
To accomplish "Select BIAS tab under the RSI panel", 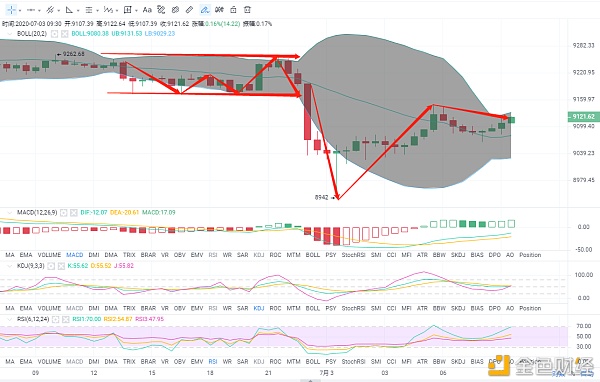I will [x=477, y=362].
